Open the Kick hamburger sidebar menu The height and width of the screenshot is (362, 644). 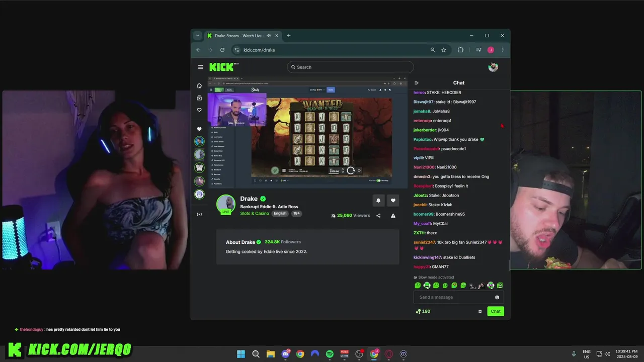pos(200,67)
